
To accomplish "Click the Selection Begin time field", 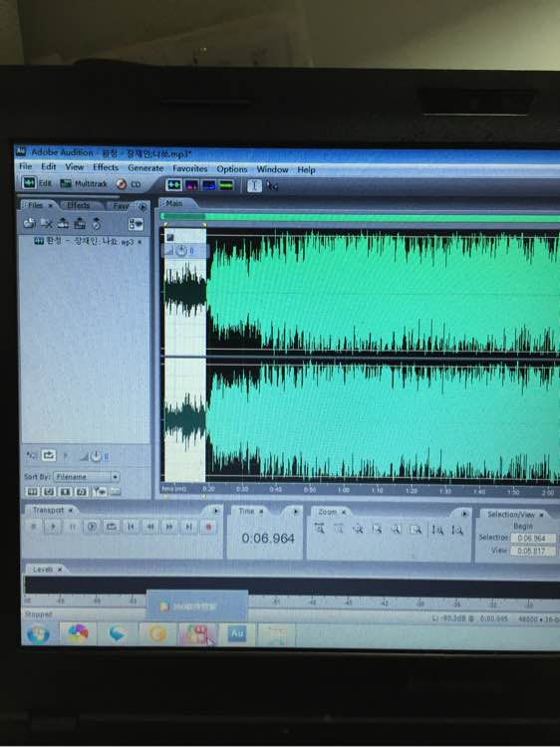I will (533, 538).
